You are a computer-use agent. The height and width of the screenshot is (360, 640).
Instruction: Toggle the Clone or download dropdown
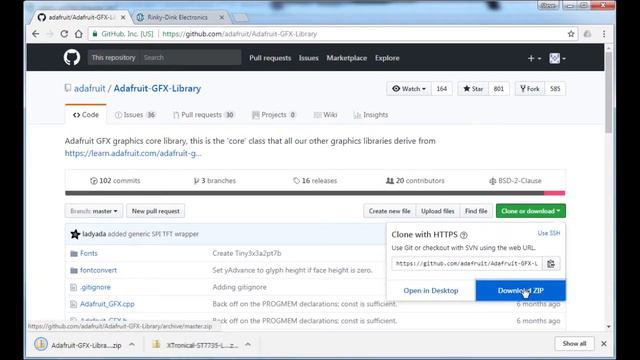pyautogui.click(x=531, y=211)
